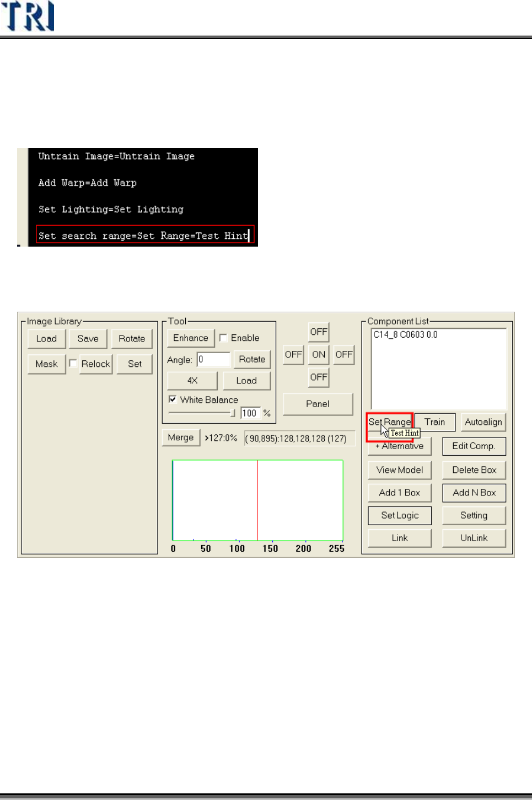Screen dimensions: 532x800
Task: Click the Train button
Action: click(434, 422)
